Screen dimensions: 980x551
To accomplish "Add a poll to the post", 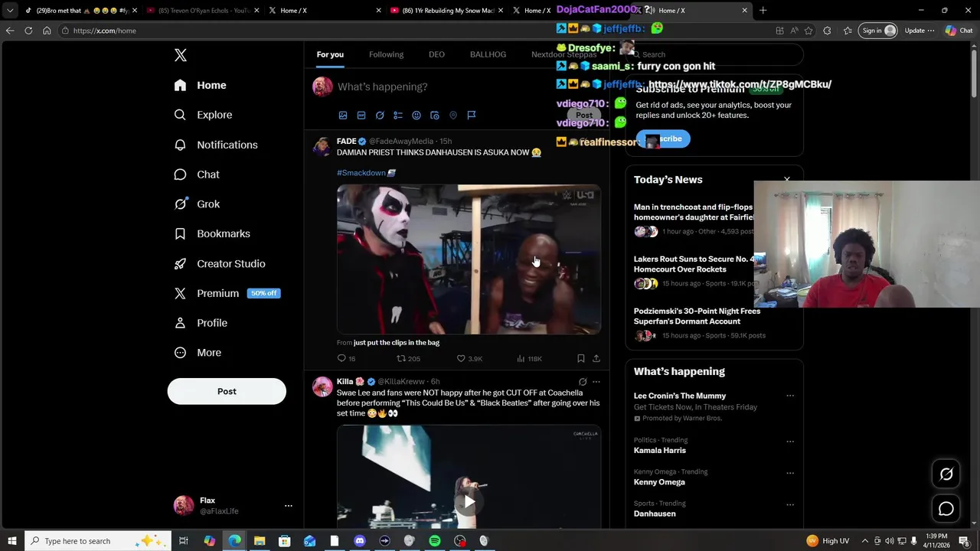I will tap(398, 116).
